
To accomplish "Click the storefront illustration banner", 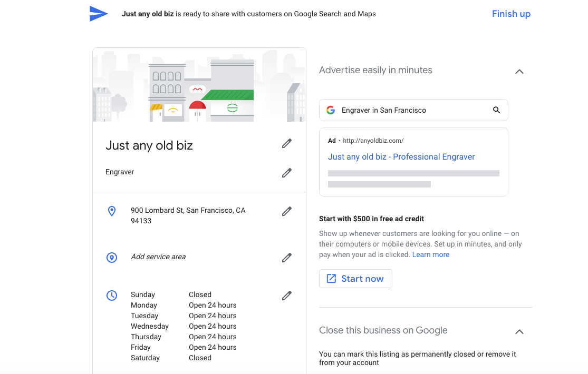I will (x=199, y=85).
